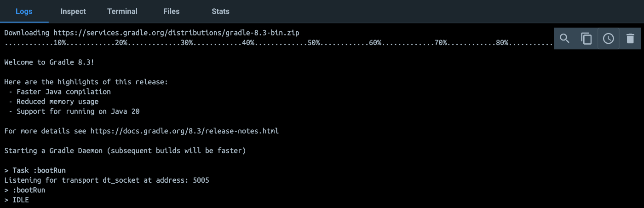Select the active Logs tab

point(24,11)
